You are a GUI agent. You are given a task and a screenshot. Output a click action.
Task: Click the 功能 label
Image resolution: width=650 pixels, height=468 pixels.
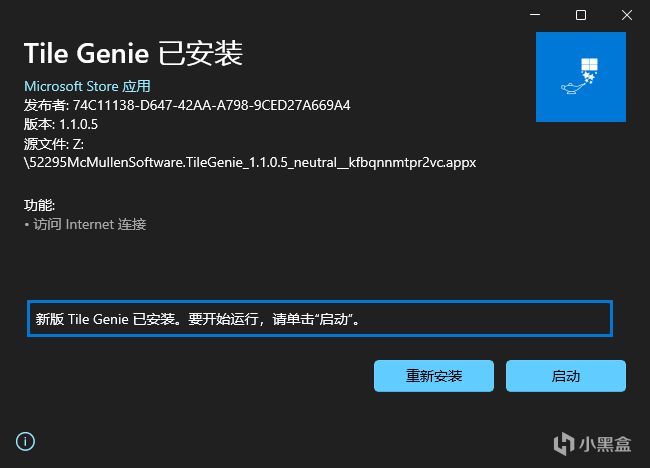39,205
